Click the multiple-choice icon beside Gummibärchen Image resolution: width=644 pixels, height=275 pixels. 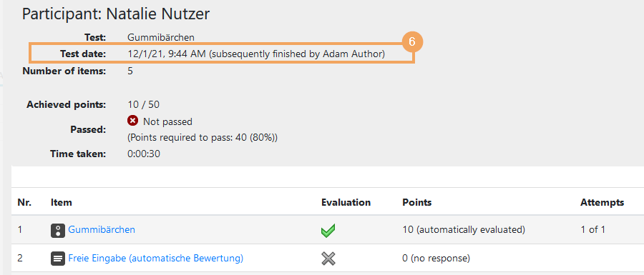(58, 230)
